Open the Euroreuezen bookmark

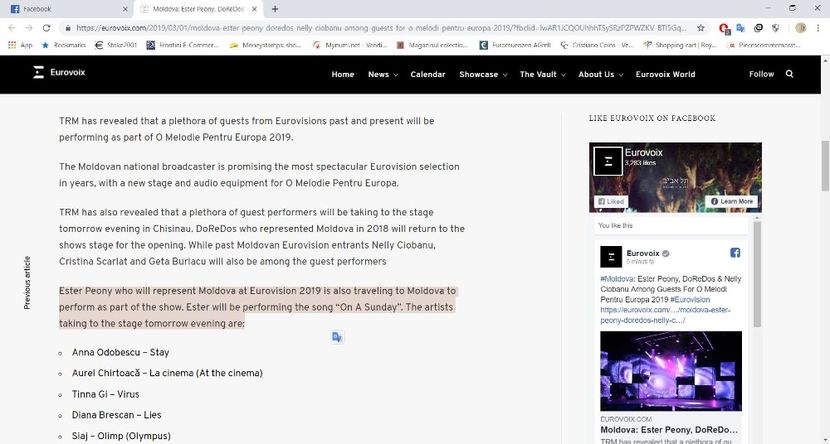coord(515,45)
